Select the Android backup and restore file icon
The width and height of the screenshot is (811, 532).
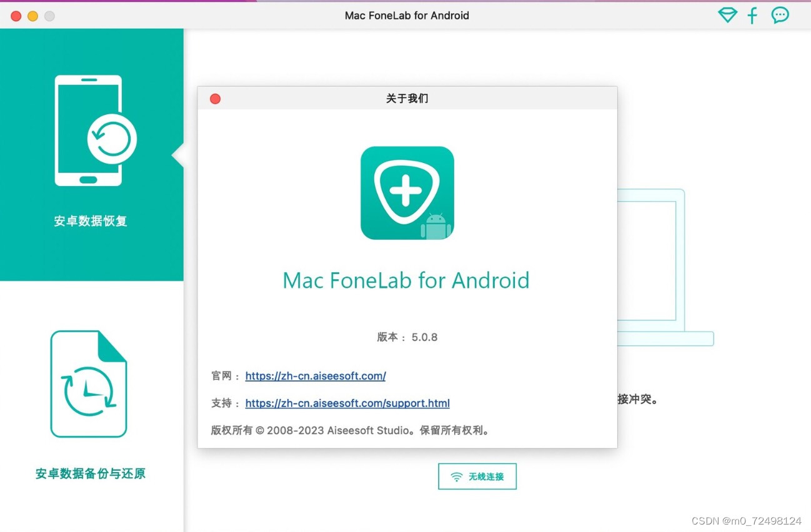pos(89,384)
